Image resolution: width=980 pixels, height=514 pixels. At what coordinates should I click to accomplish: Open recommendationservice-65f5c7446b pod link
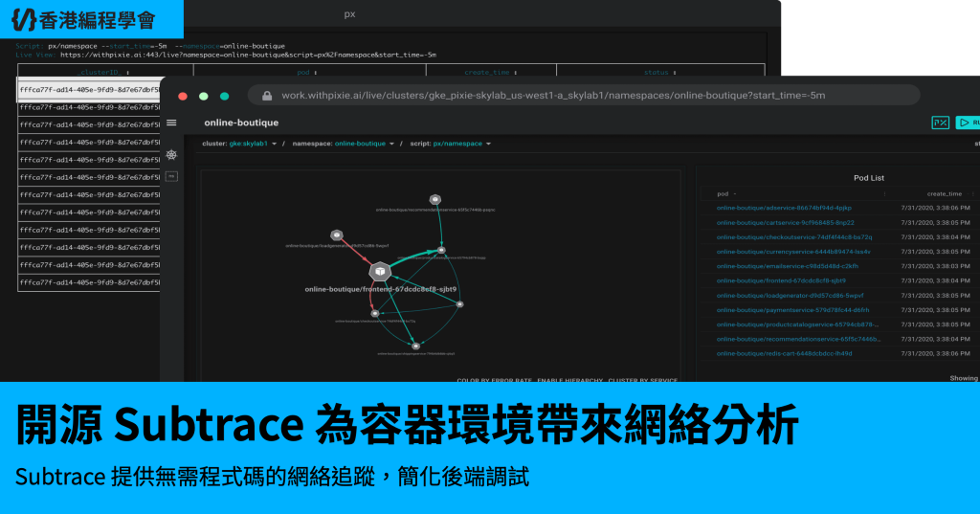[798, 339]
